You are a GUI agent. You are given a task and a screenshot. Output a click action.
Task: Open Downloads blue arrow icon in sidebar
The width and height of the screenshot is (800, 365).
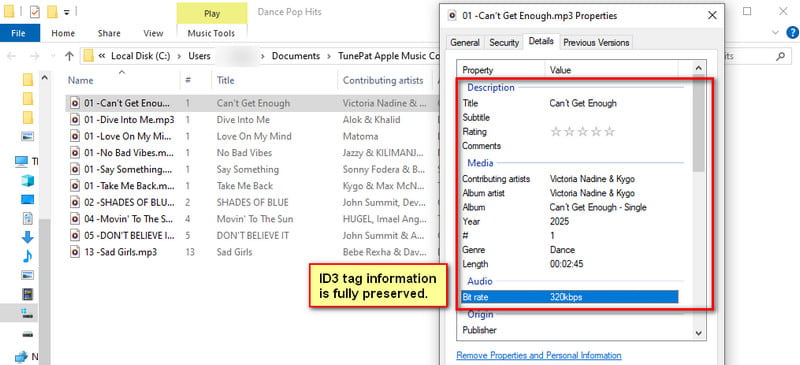click(x=28, y=237)
